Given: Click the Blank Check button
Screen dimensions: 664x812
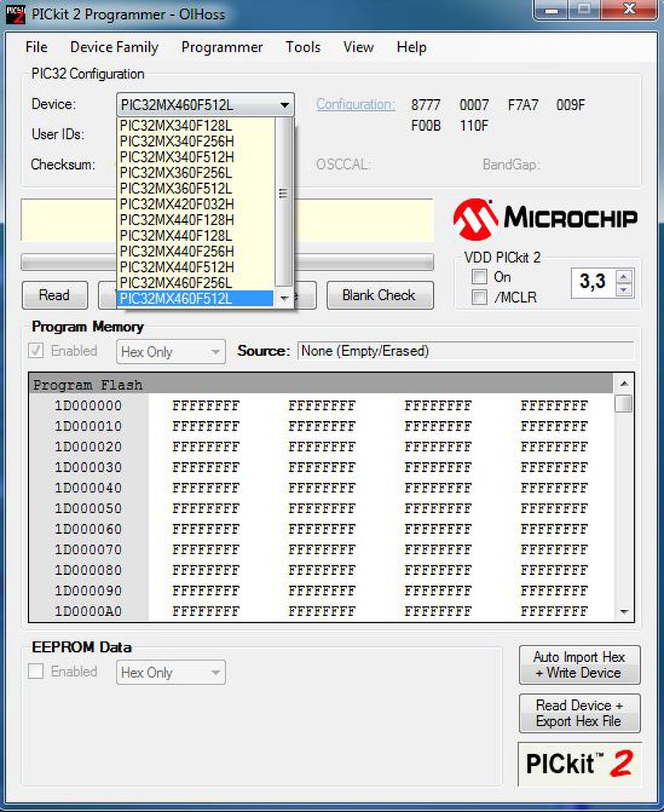Looking at the screenshot, I should [x=379, y=295].
